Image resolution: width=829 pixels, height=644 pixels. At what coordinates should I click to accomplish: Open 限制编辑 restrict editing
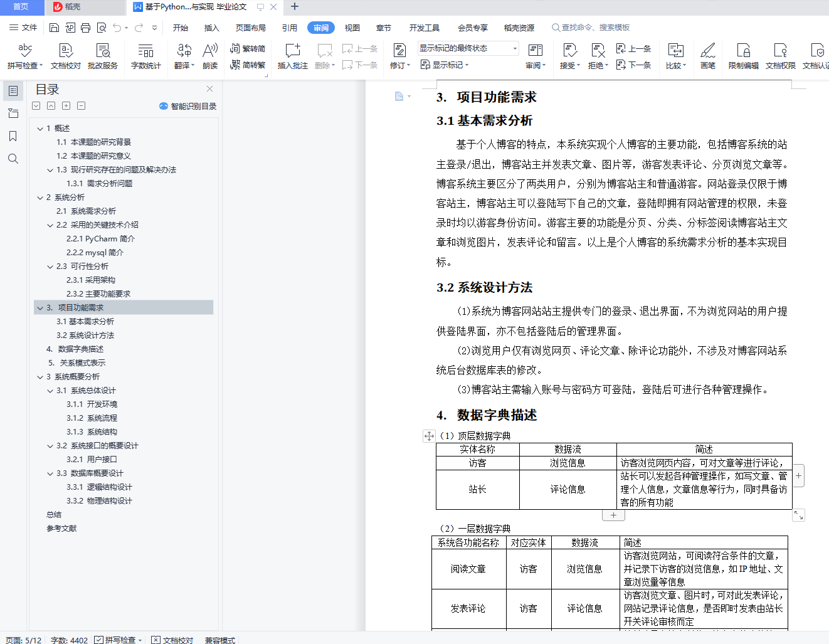[744, 56]
